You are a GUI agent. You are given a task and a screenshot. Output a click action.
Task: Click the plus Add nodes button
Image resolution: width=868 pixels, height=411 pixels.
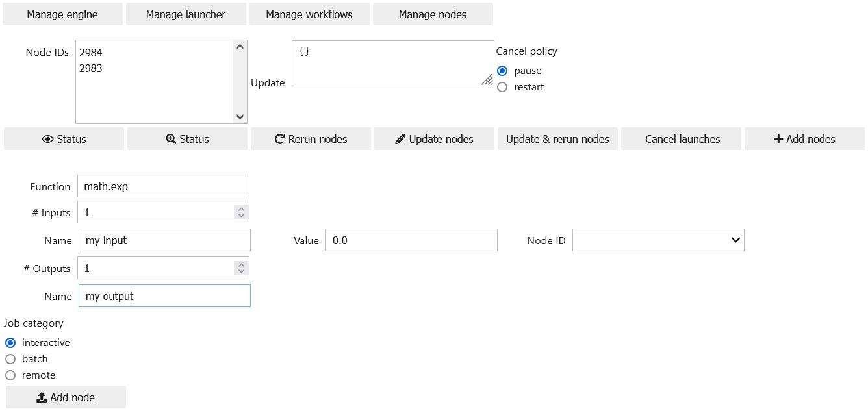pos(804,139)
